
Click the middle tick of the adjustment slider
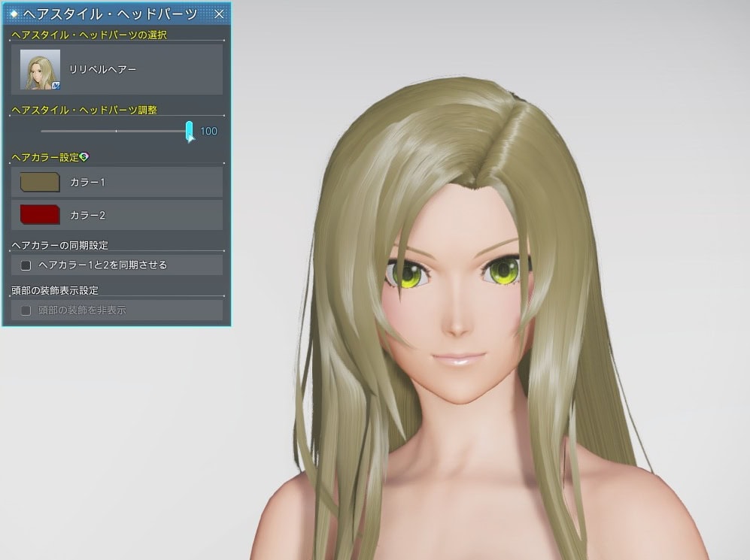(116, 131)
